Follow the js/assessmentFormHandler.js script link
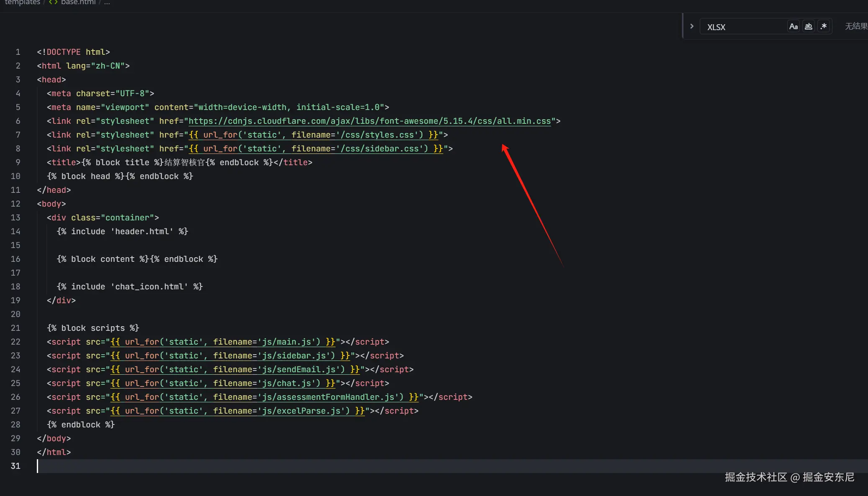The image size is (868, 496). click(264, 397)
